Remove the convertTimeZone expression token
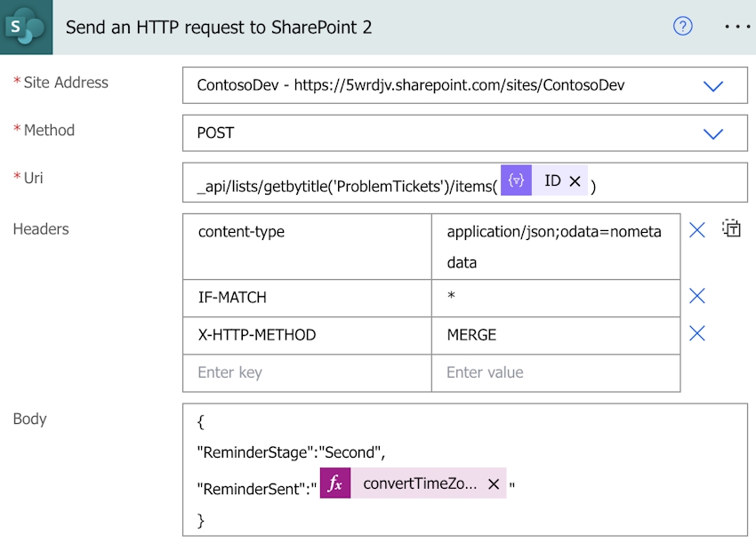 pyautogui.click(x=494, y=484)
